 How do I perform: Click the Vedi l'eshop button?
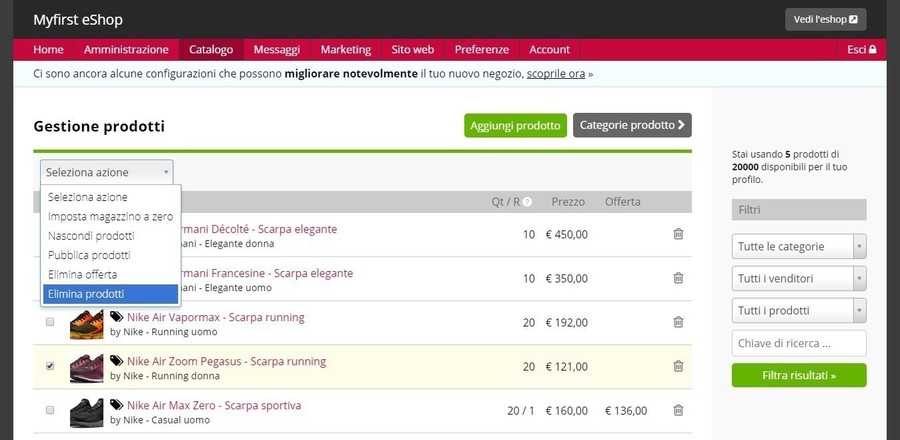[x=825, y=20]
